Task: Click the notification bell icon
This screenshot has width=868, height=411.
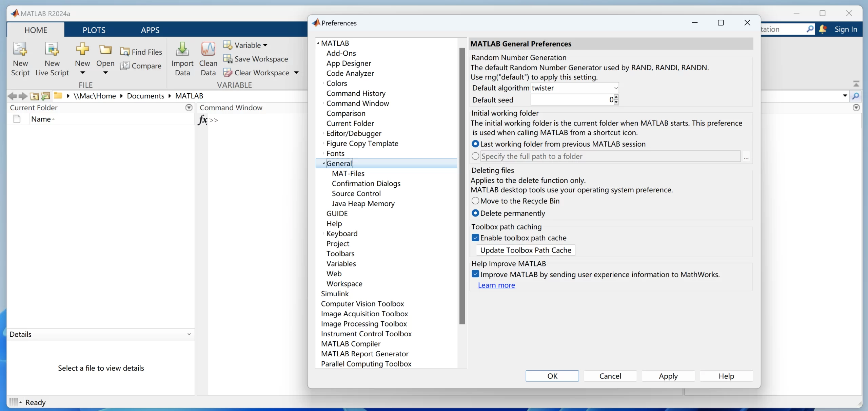Action: point(822,29)
